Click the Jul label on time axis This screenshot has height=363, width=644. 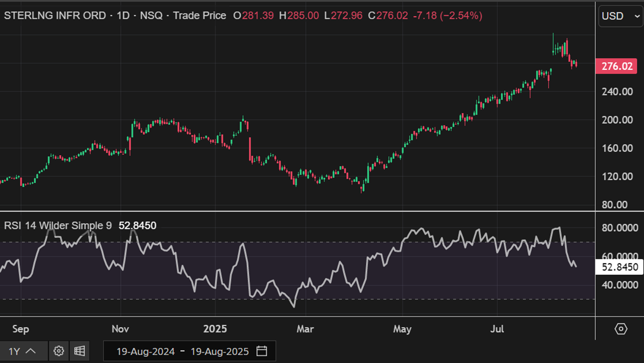click(498, 329)
